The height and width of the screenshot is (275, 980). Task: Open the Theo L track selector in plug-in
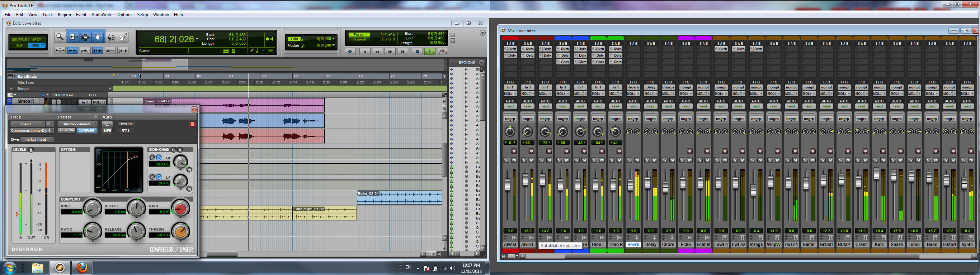pyautogui.click(x=27, y=124)
